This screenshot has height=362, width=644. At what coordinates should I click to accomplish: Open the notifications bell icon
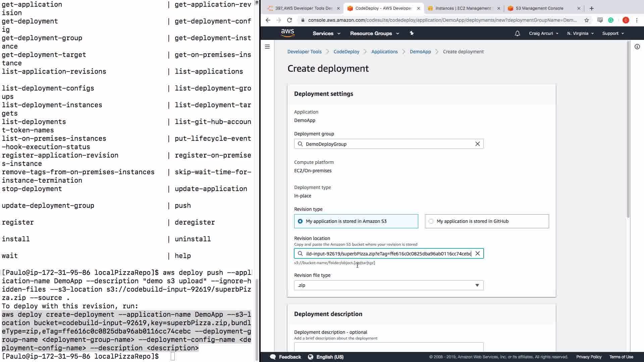(517, 33)
